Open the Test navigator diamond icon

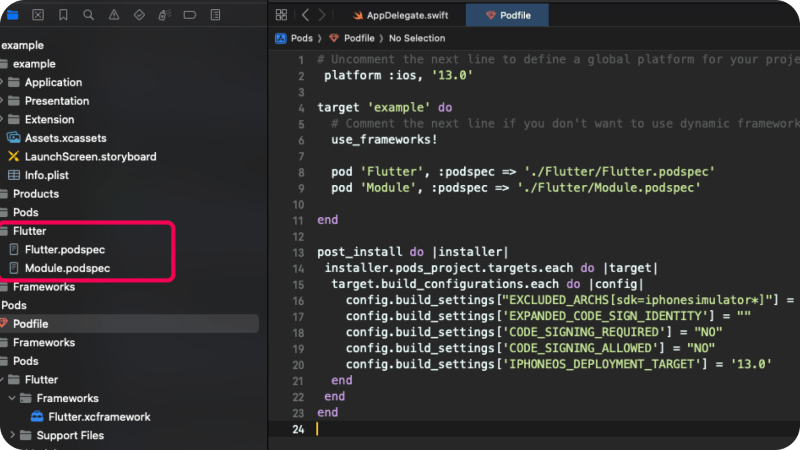(139, 15)
